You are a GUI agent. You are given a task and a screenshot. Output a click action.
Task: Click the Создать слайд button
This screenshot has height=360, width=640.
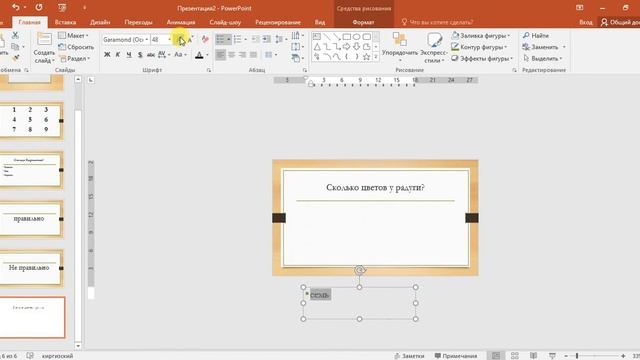(44, 48)
